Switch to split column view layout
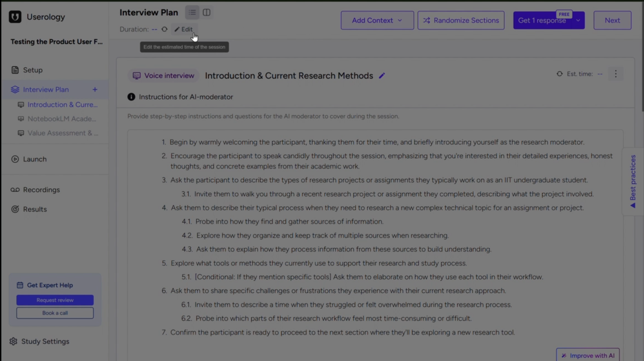The height and width of the screenshot is (361, 644). click(206, 12)
